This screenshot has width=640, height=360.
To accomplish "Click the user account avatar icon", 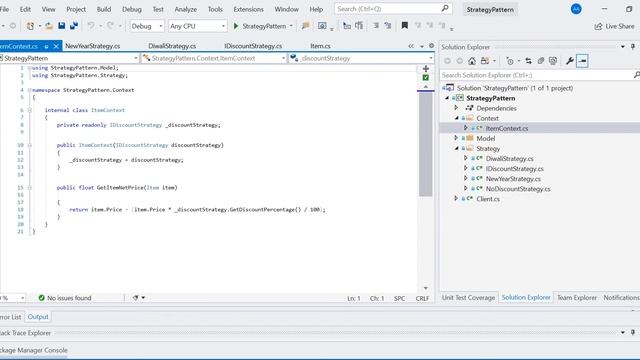I will point(576,9).
